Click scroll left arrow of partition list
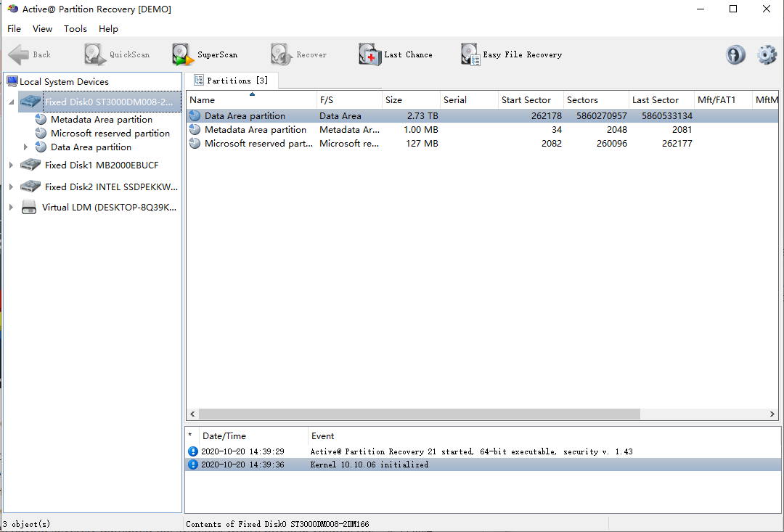784x532 pixels. coord(193,414)
